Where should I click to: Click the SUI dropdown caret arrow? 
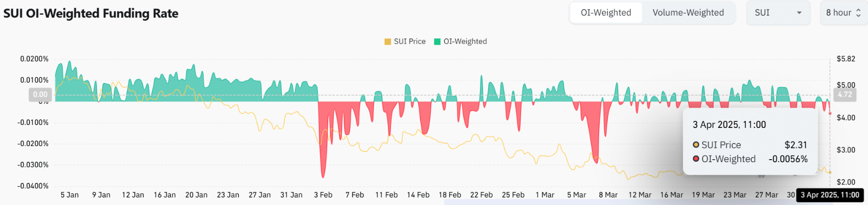[799, 13]
